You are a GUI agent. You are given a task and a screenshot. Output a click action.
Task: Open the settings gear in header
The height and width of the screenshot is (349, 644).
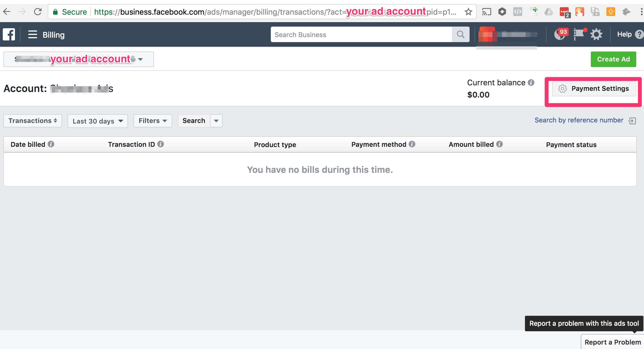[x=596, y=35]
